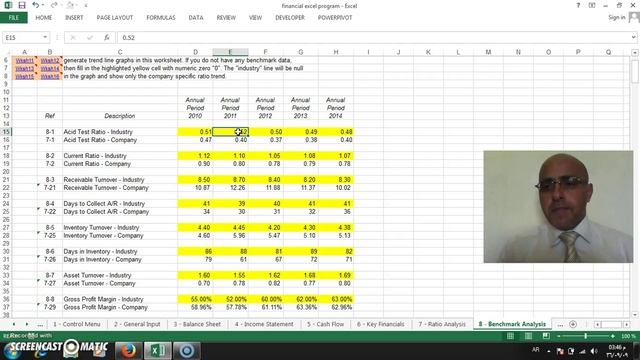Switch to 4 - Income Statement sheet
This screenshot has height=360, width=640.
coord(264,324)
